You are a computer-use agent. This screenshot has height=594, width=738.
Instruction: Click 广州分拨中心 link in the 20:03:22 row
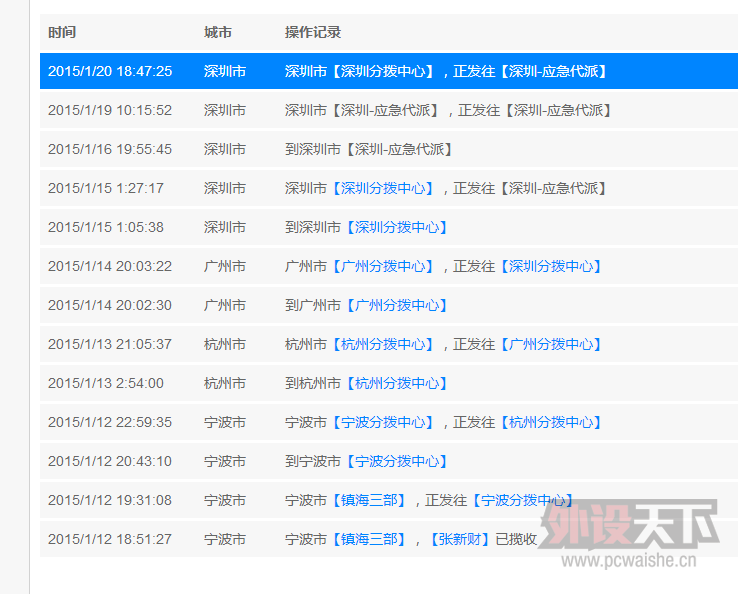383,266
